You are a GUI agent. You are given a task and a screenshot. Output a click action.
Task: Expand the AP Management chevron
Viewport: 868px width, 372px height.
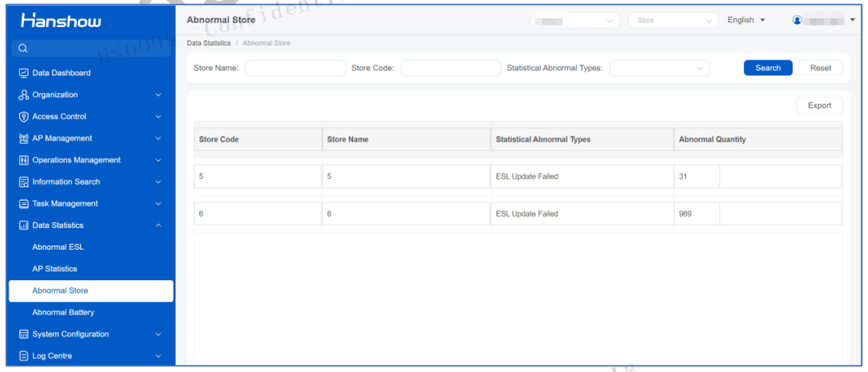[x=159, y=138]
